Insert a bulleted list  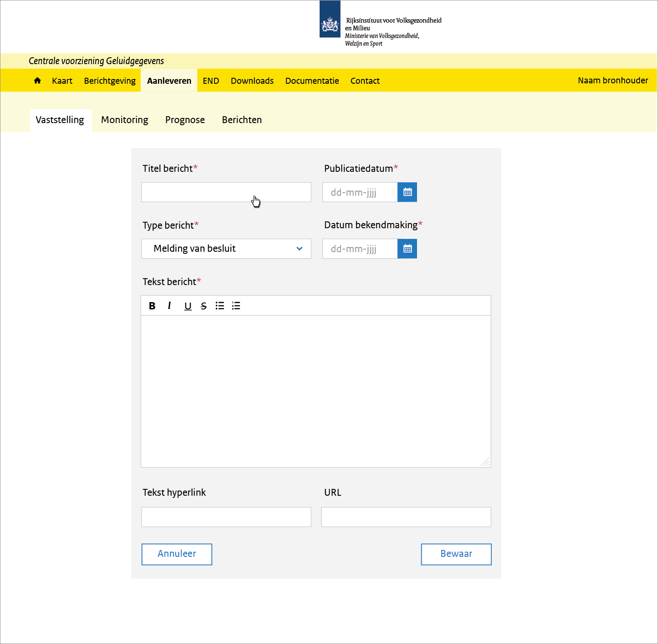click(220, 306)
